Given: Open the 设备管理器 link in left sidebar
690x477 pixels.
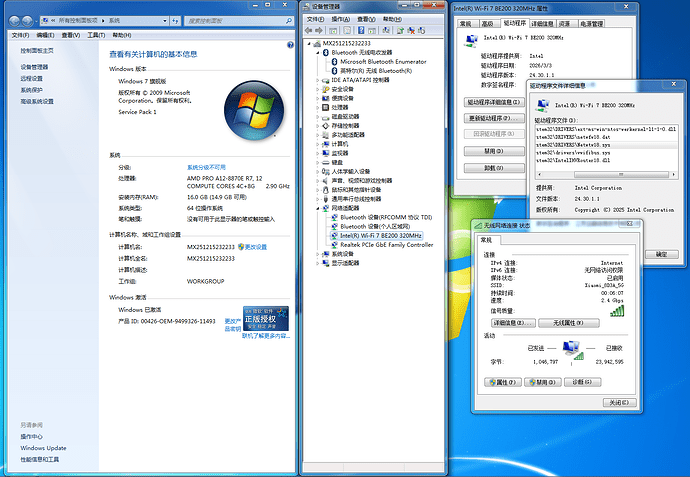Looking at the screenshot, I should pos(34,67).
